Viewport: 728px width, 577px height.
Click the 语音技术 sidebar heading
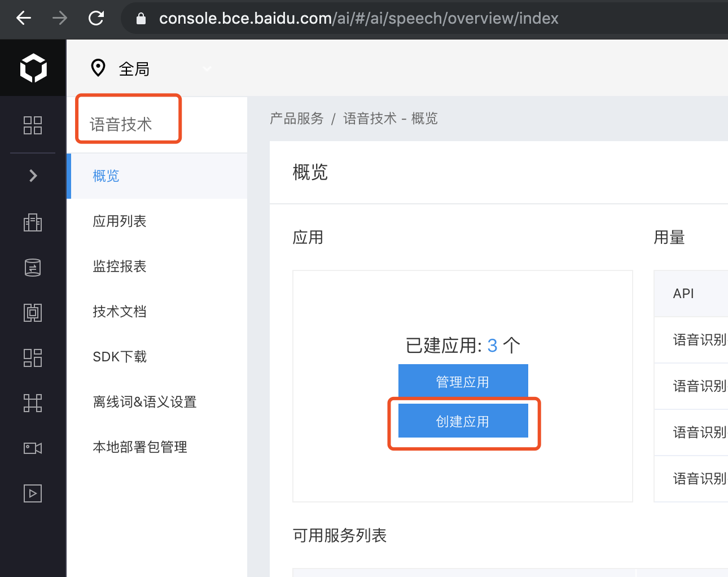(121, 124)
